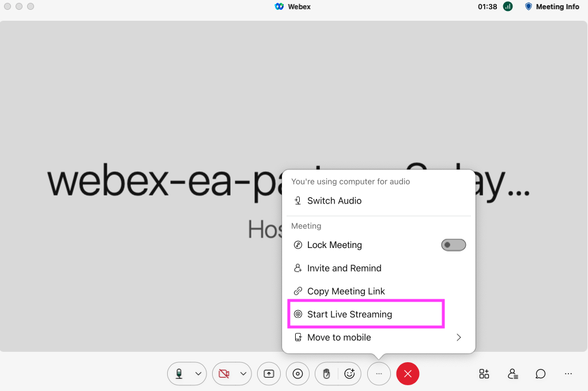Open the chat panel

pos(540,374)
